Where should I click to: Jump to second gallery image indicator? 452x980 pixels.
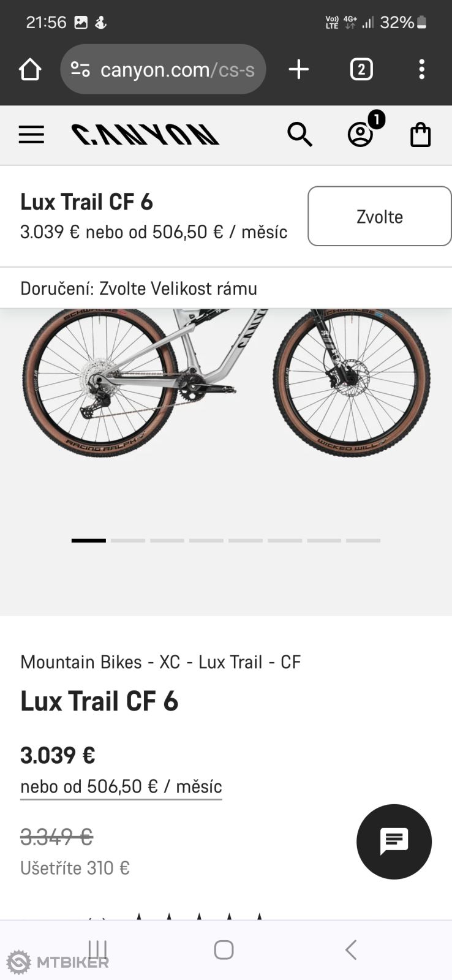[x=128, y=540]
